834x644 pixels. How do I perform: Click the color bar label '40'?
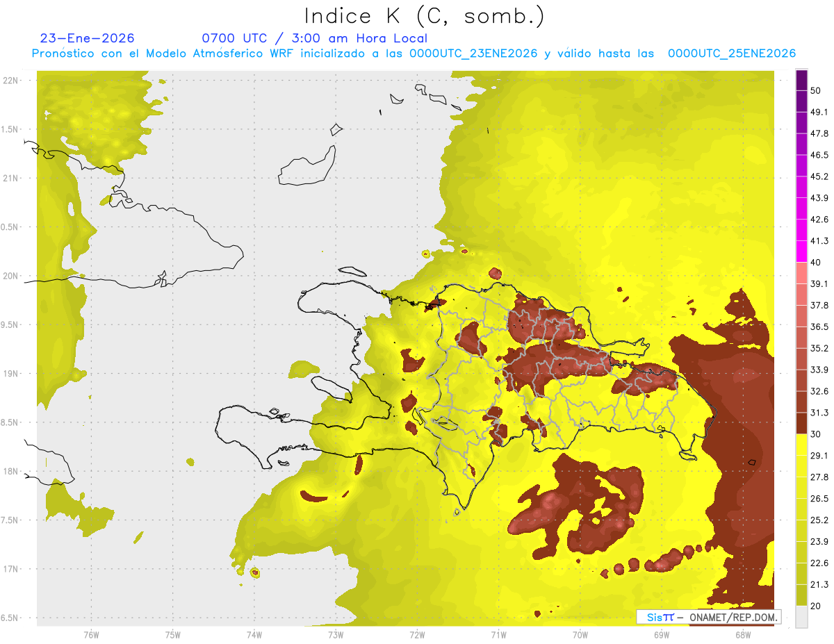click(x=816, y=263)
